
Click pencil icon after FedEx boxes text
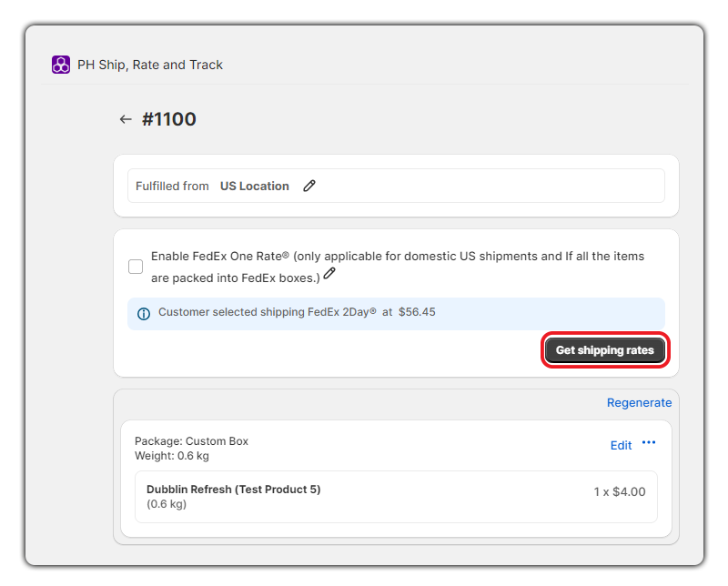(329, 273)
